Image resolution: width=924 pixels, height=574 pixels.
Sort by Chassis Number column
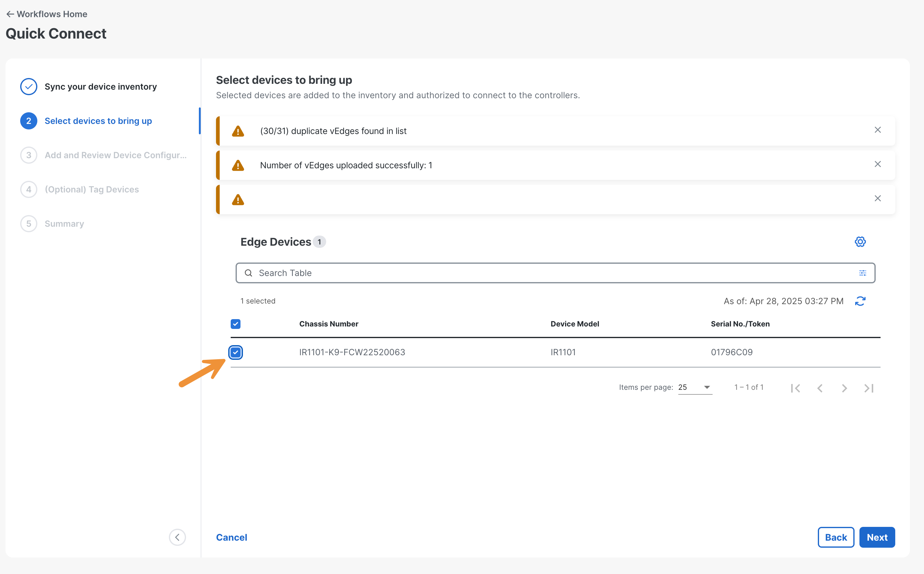coord(329,324)
